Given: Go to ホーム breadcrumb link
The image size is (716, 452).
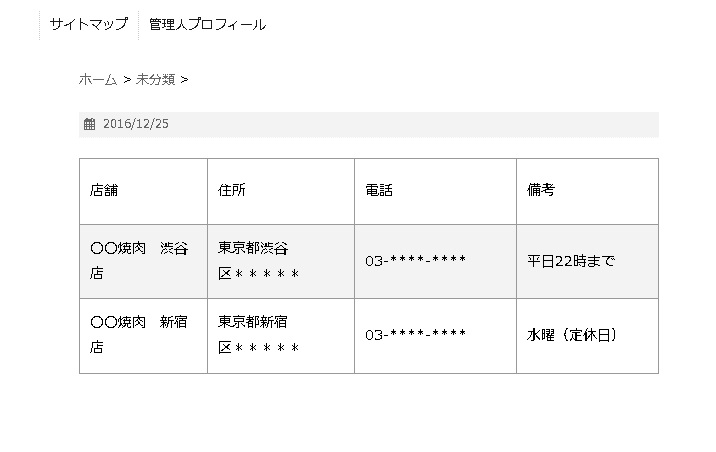Looking at the screenshot, I should pyautogui.click(x=98, y=79).
